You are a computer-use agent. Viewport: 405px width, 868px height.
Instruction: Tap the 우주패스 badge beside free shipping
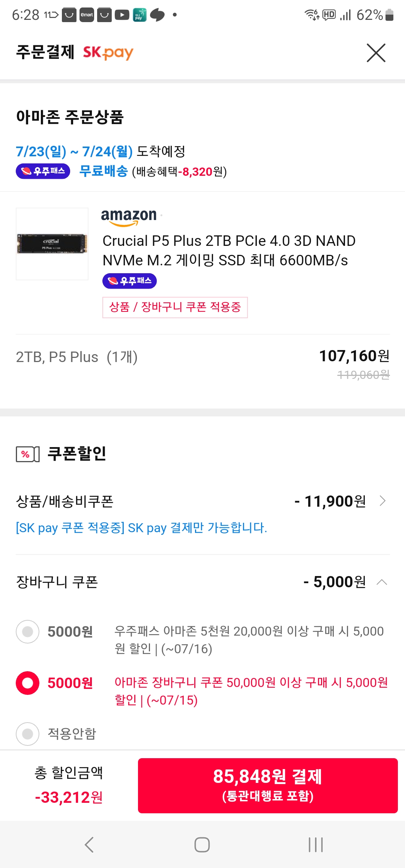point(43,171)
